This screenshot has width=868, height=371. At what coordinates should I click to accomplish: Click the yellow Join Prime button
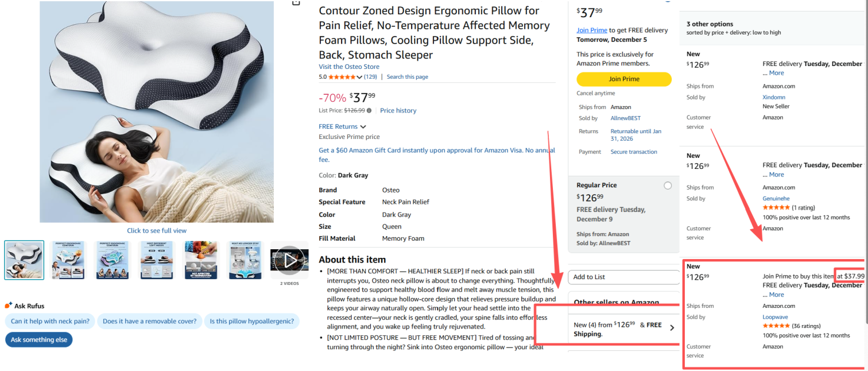pos(623,79)
